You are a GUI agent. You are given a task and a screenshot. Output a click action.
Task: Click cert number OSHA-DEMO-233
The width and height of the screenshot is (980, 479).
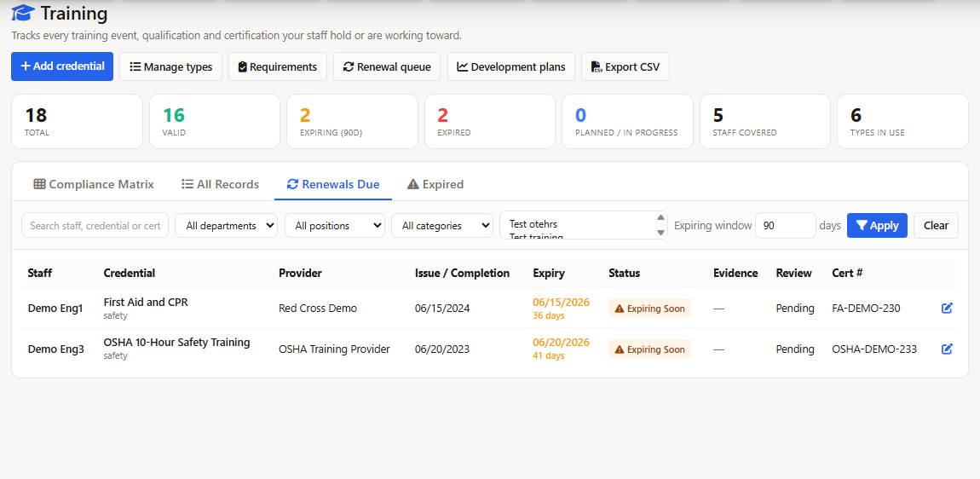coord(874,349)
